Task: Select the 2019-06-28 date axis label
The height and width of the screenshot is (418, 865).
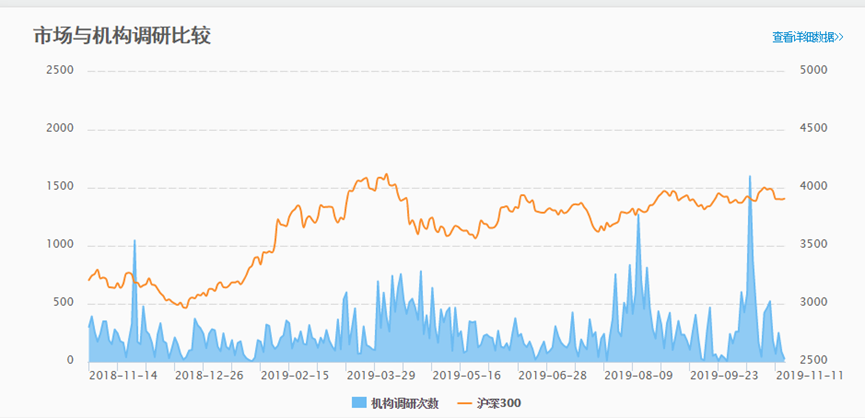Action: pyautogui.click(x=553, y=376)
